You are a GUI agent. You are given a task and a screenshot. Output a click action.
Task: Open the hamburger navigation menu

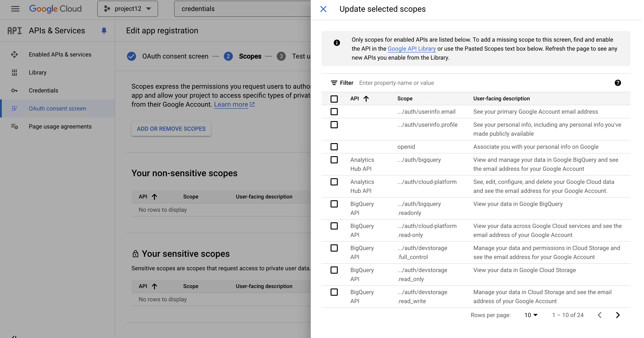click(15, 9)
